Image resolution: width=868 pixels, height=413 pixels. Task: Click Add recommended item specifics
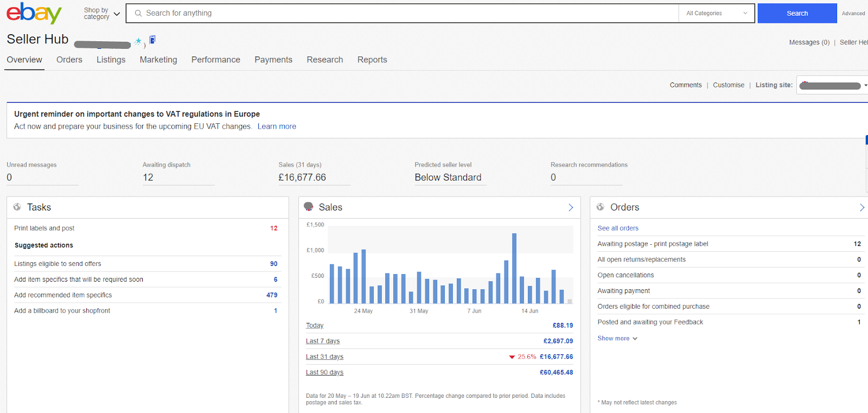coord(63,295)
